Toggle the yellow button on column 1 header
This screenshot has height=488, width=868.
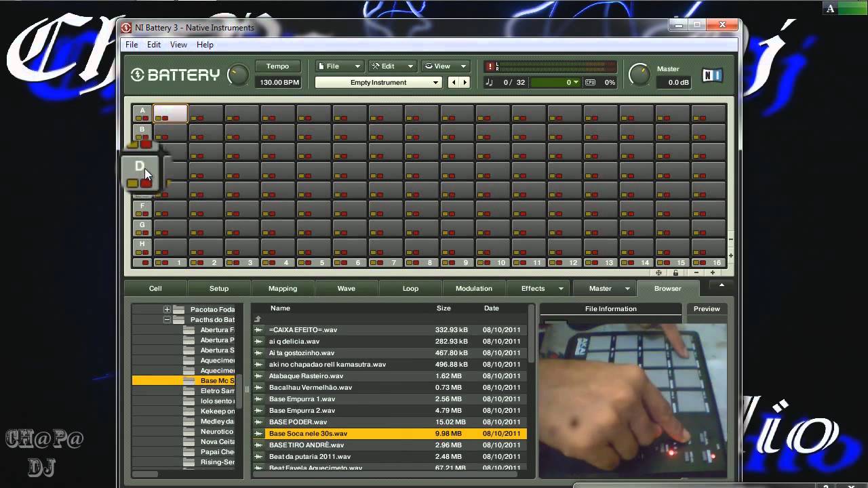coord(158,263)
